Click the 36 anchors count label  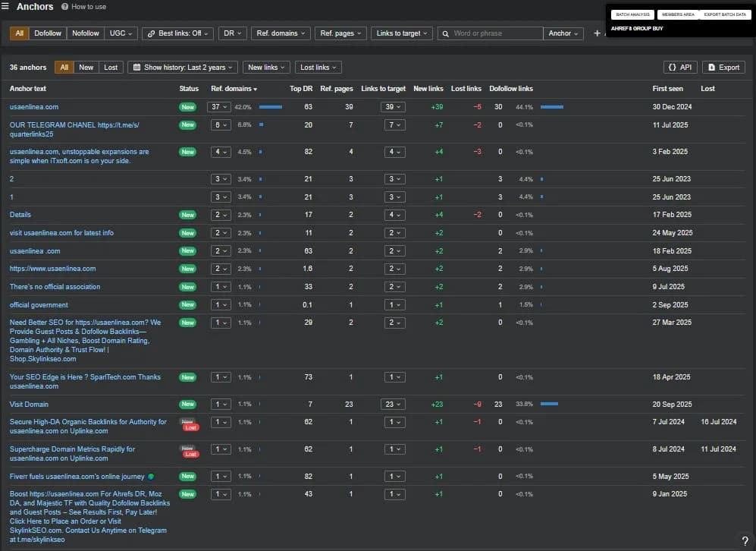28,68
